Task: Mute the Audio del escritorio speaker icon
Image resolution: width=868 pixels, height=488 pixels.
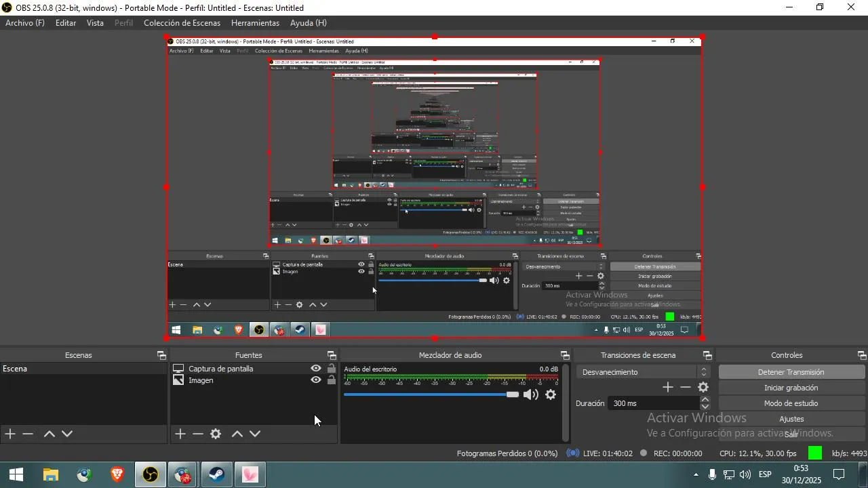Action: tap(531, 394)
